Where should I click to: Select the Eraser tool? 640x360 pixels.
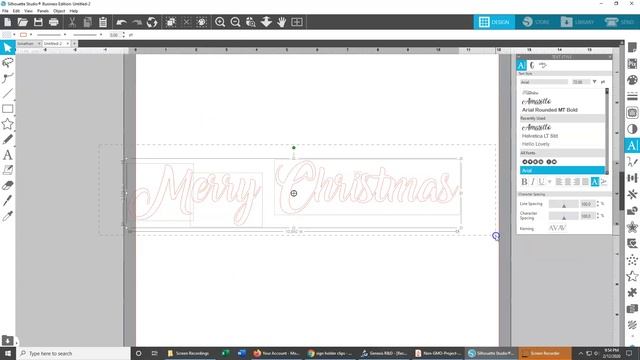coord(8,185)
